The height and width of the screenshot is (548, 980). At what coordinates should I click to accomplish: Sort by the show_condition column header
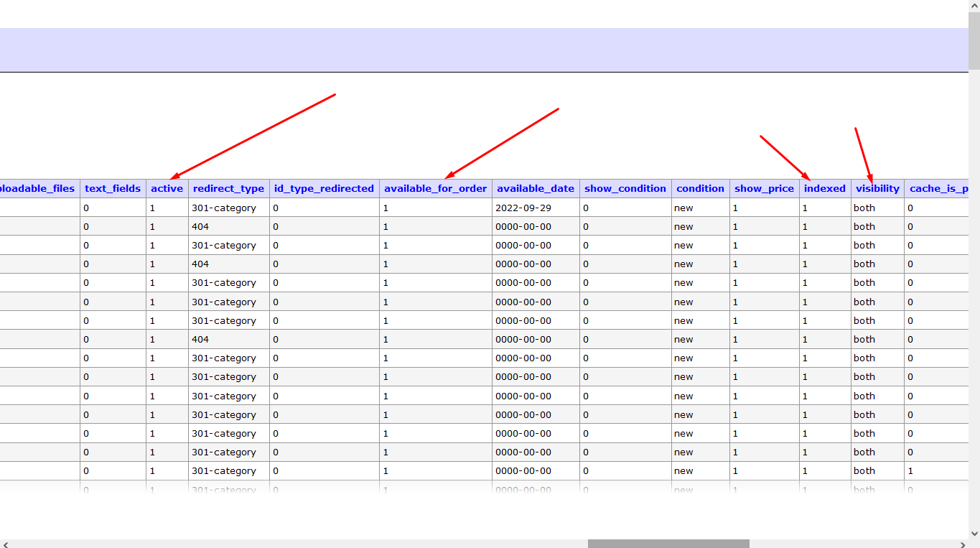tap(625, 188)
